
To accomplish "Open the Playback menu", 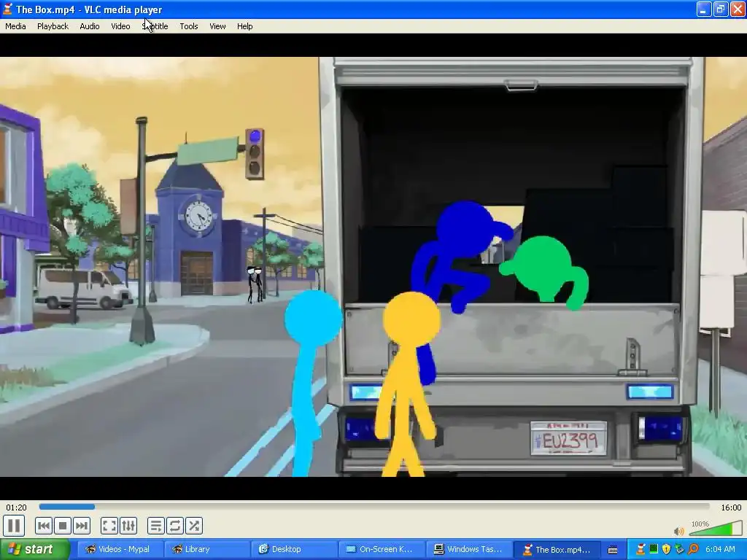I will coord(53,26).
